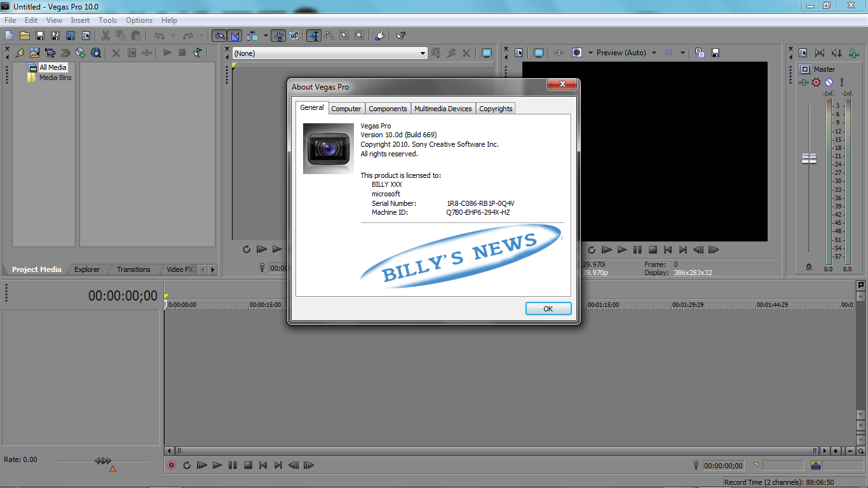Viewport: 868px width, 488px height.
Task: Click the timeline horizontal scrollbar
Action: point(496,451)
